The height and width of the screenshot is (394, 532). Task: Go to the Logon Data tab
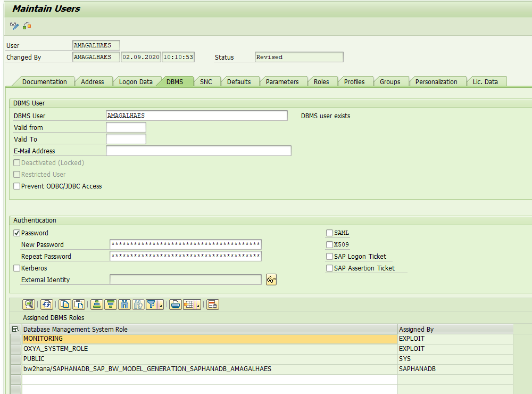click(136, 81)
